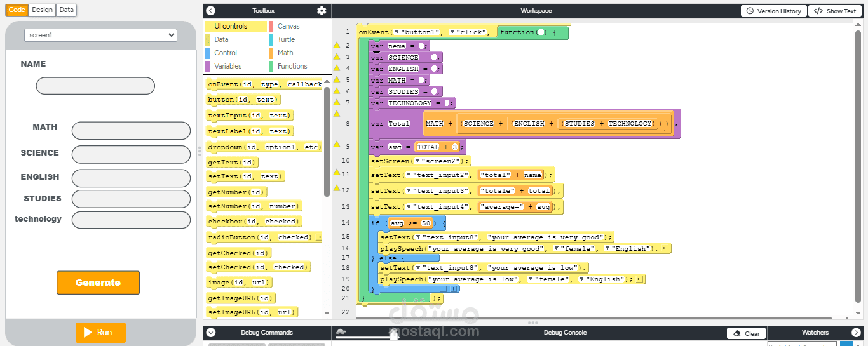Pick the getText(id) toolbox block
Screen dimensions: 868x346
[x=232, y=163]
